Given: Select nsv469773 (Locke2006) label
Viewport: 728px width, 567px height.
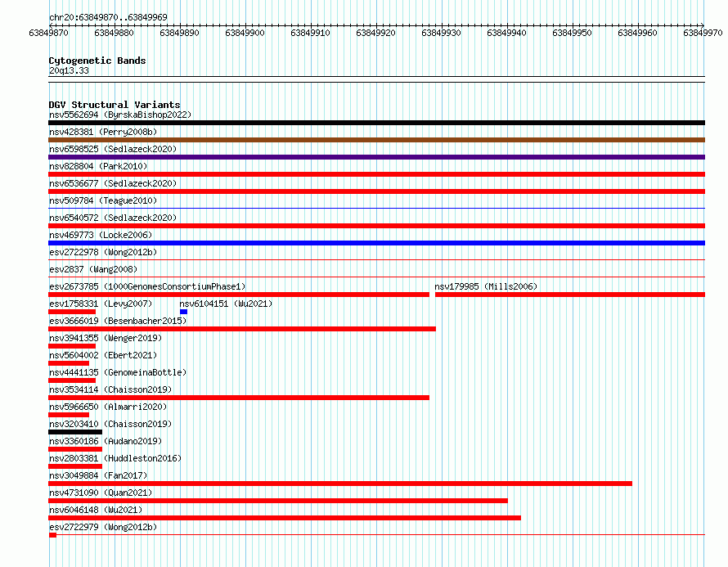Looking at the screenshot, I should tap(101, 235).
